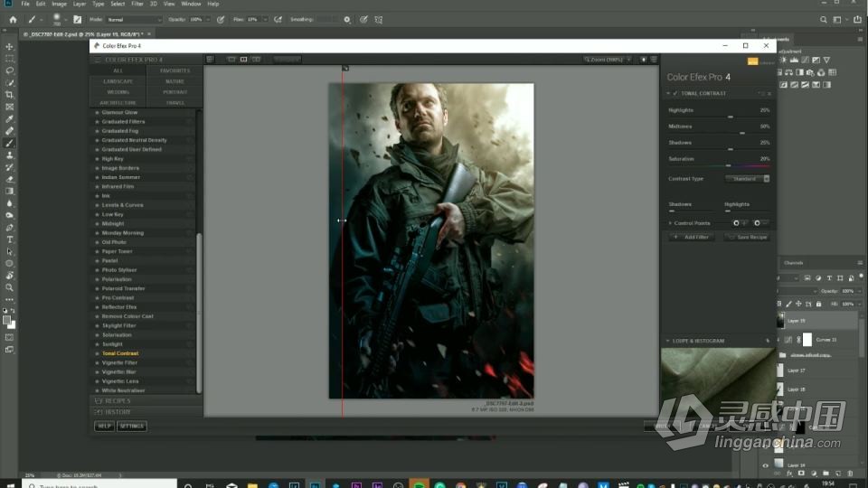Click Midtones slider handle

click(742, 134)
